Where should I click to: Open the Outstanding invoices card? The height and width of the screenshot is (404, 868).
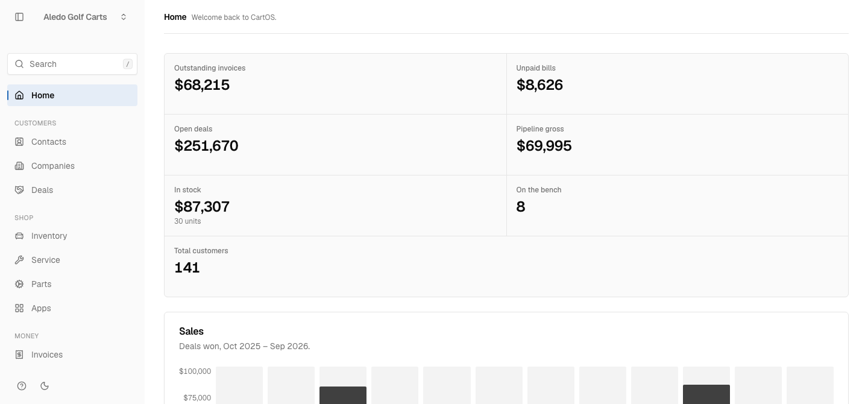coord(335,84)
